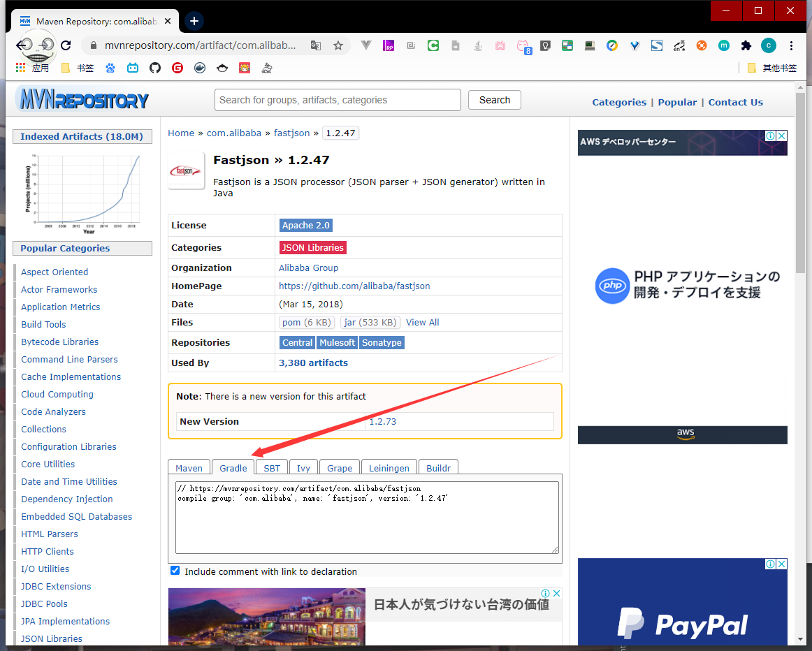
Task: Open the Chrome three-dot menu
Action: point(791,45)
